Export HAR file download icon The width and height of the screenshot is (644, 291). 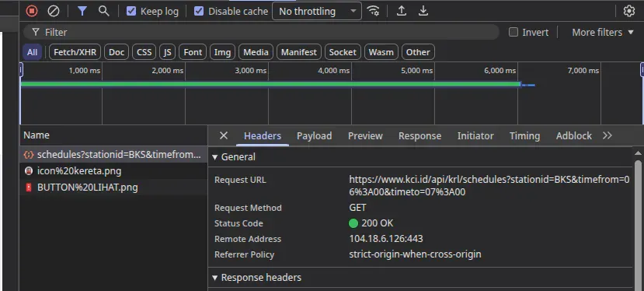tap(423, 11)
